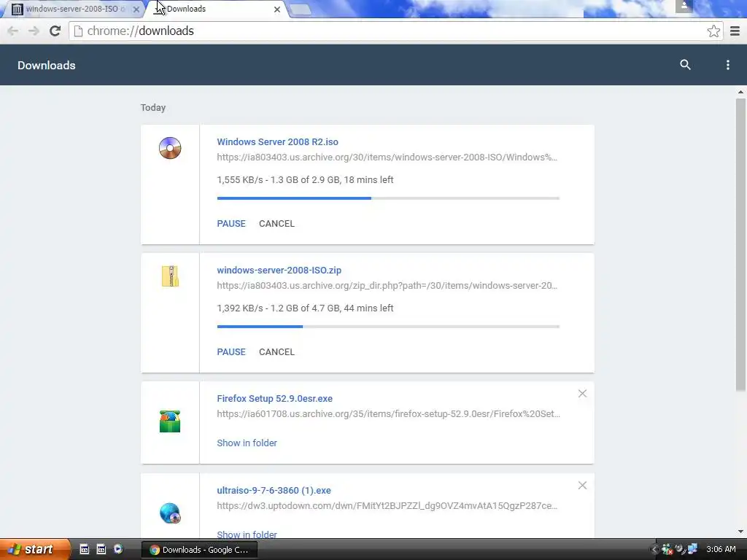Open a new tab
The height and width of the screenshot is (560, 747).
pyautogui.click(x=300, y=9)
